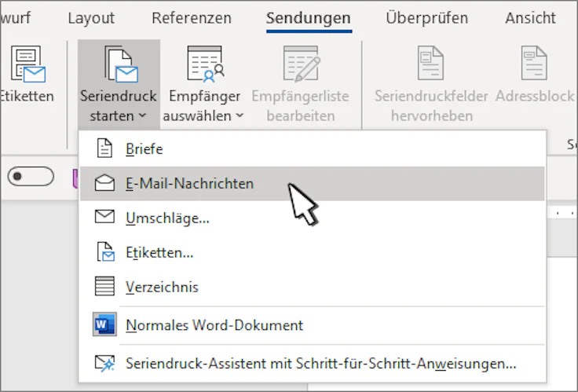Screen dimensions: 578x392
Task: Select the Sendungen ribbon tab
Action: pos(309,18)
